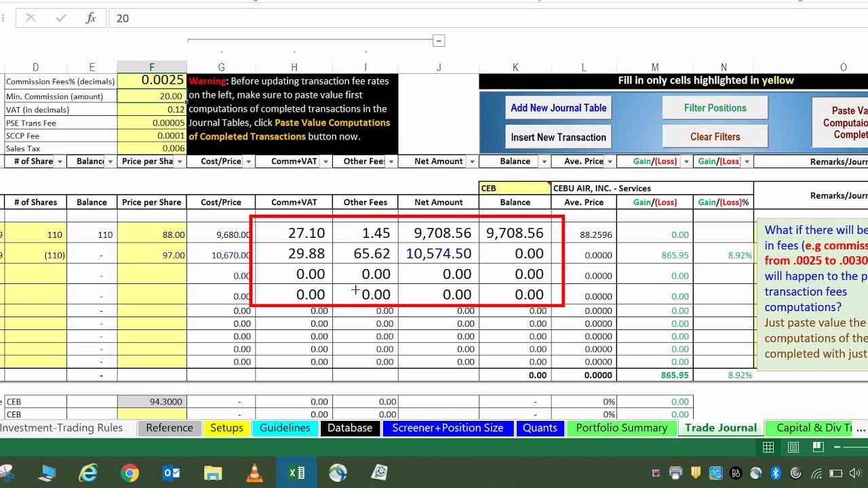The image size is (868, 488).
Task: Click the printer icon in the system tray
Action: click(x=675, y=473)
